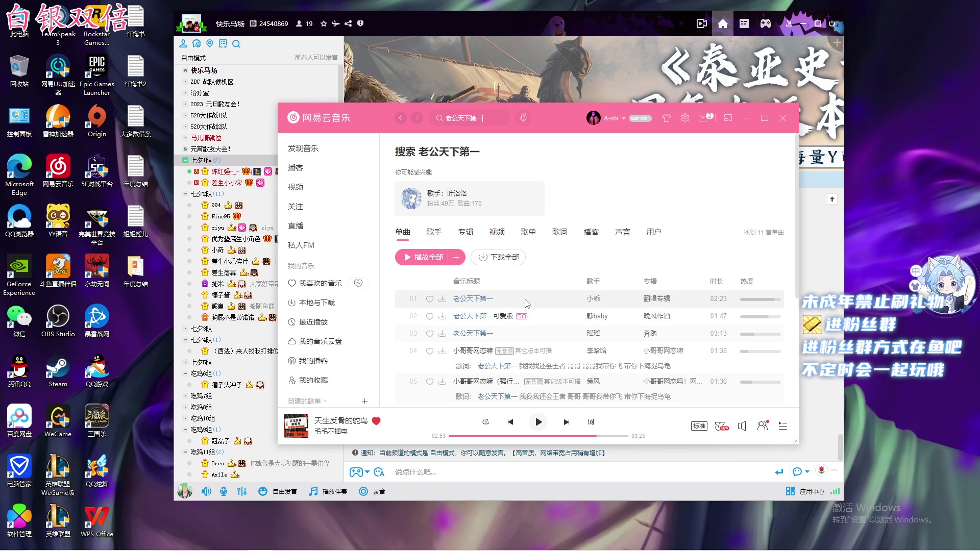Open the A-shr account dropdown

tap(615, 118)
